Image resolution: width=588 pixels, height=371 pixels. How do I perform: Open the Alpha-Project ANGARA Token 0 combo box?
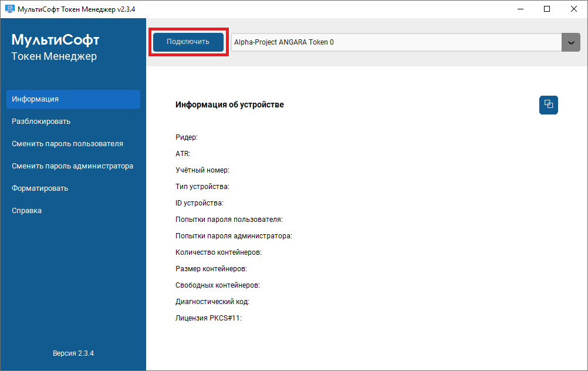396,42
